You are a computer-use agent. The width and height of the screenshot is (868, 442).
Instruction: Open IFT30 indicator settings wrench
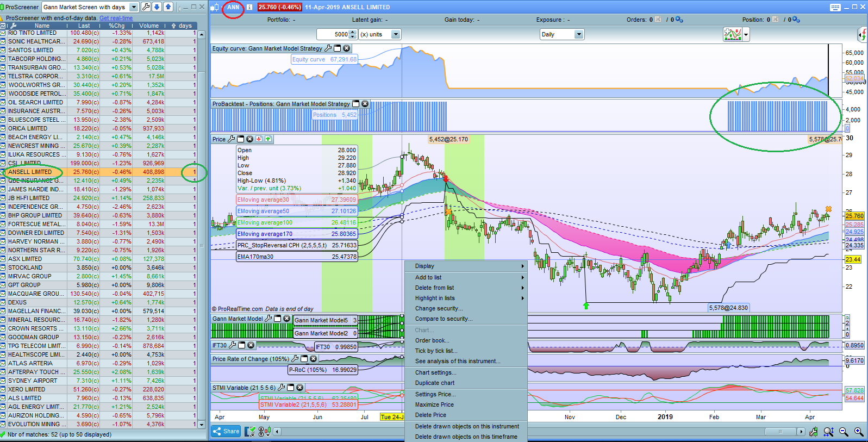click(x=233, y=345)
